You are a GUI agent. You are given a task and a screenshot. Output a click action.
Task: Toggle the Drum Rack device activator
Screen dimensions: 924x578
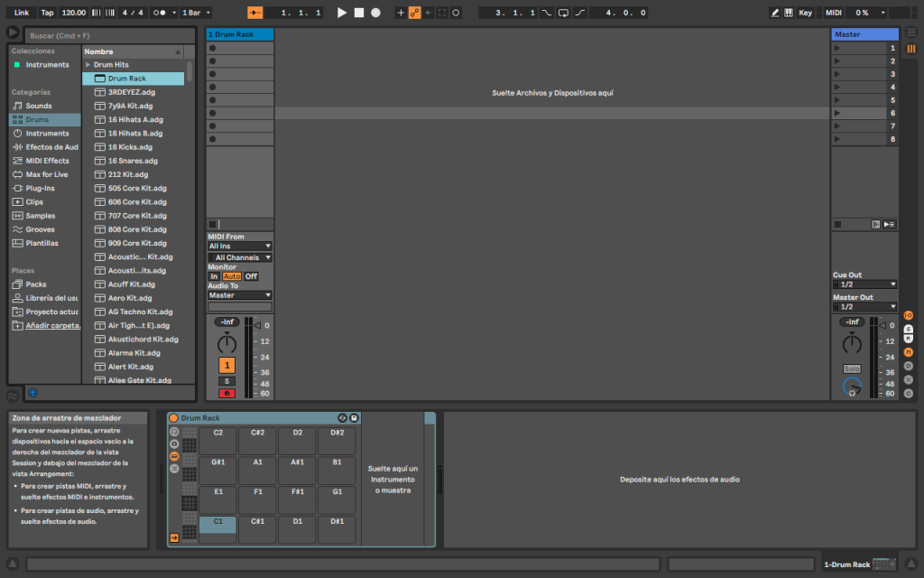[174, 418]
